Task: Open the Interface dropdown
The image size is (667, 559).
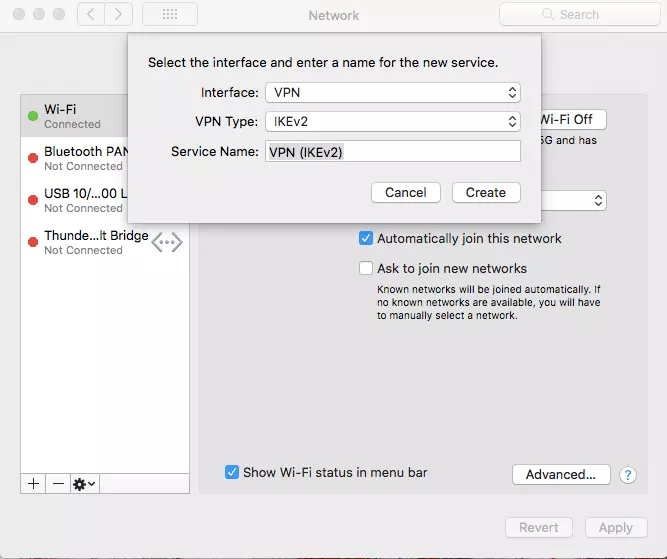Action: point(392,92)
